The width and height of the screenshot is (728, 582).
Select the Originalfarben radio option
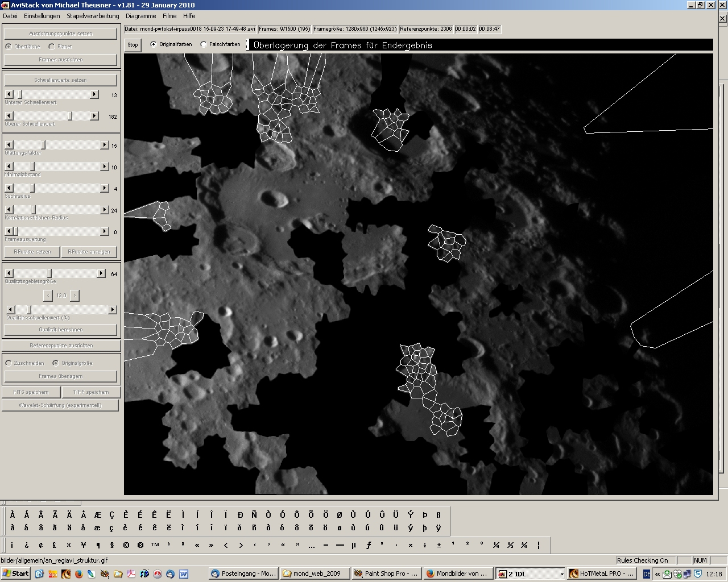tap(154, 44)
